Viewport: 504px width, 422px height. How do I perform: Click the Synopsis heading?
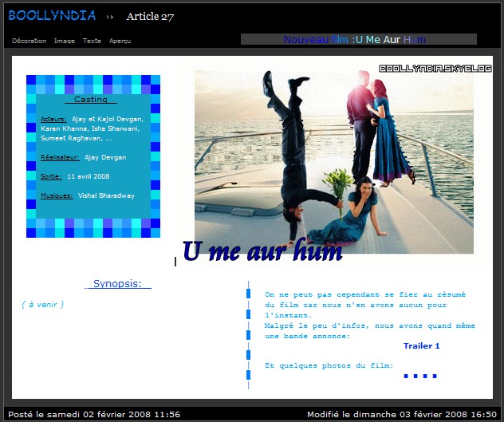(x=117, y=284)
